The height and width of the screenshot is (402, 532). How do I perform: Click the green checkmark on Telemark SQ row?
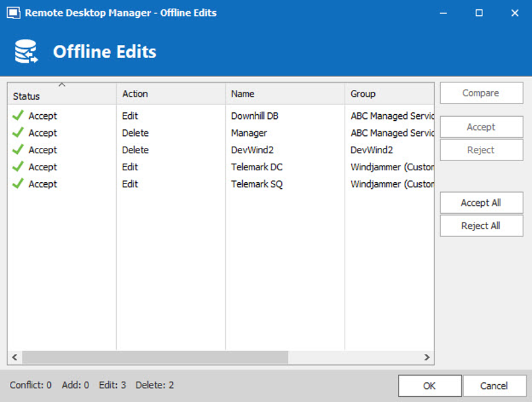[18, 184]
